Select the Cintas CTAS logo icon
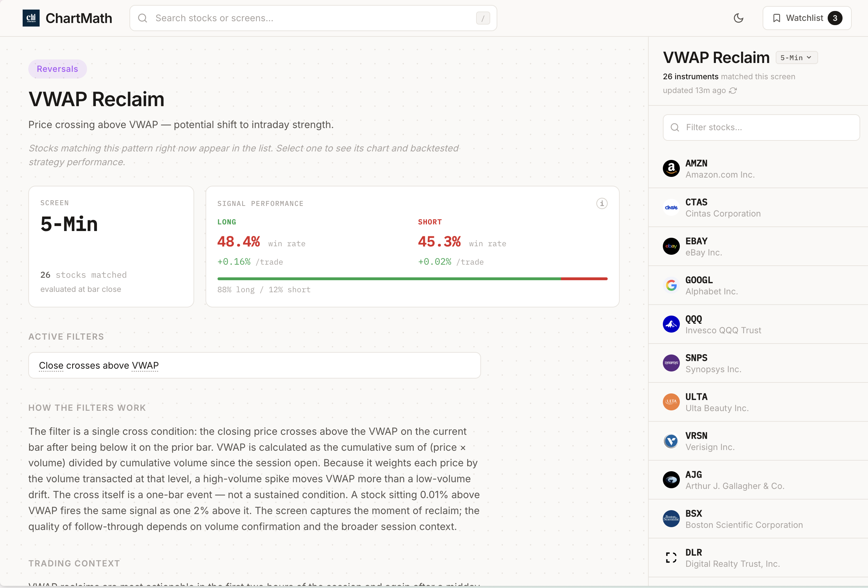 tap(671, 207)
